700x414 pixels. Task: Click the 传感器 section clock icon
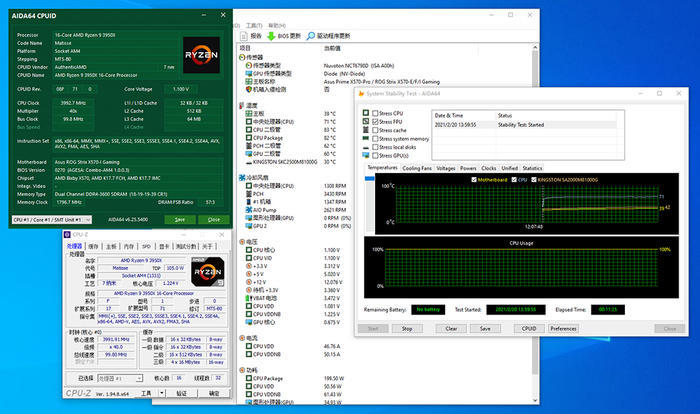[x=242, y=57]
